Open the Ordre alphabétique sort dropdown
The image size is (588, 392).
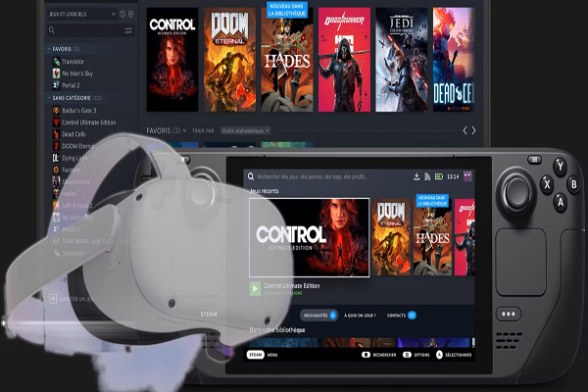(x=245, y=131)
